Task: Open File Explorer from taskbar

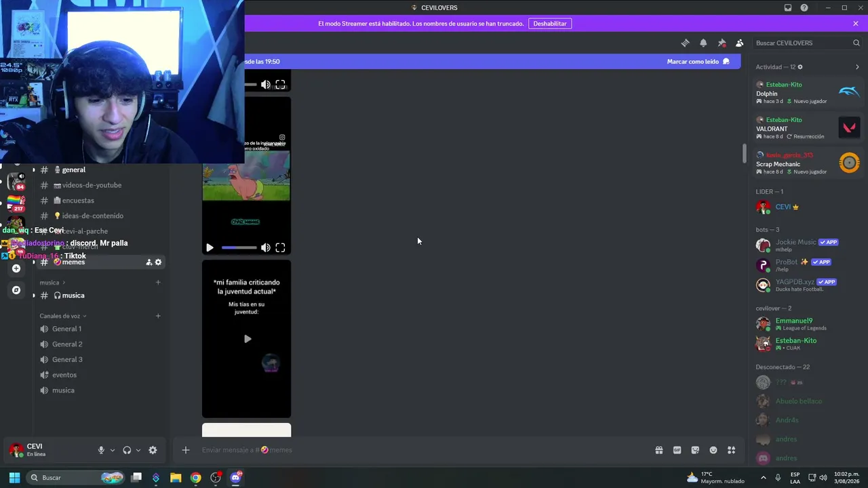Action: pyautogui.click(x=176, y=478)
